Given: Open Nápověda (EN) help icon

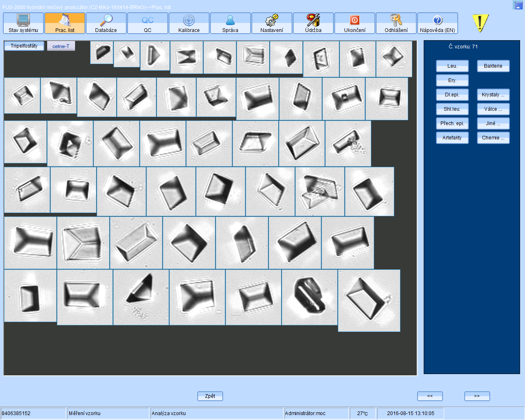Looking at the screenshot, I should (438, 23).
